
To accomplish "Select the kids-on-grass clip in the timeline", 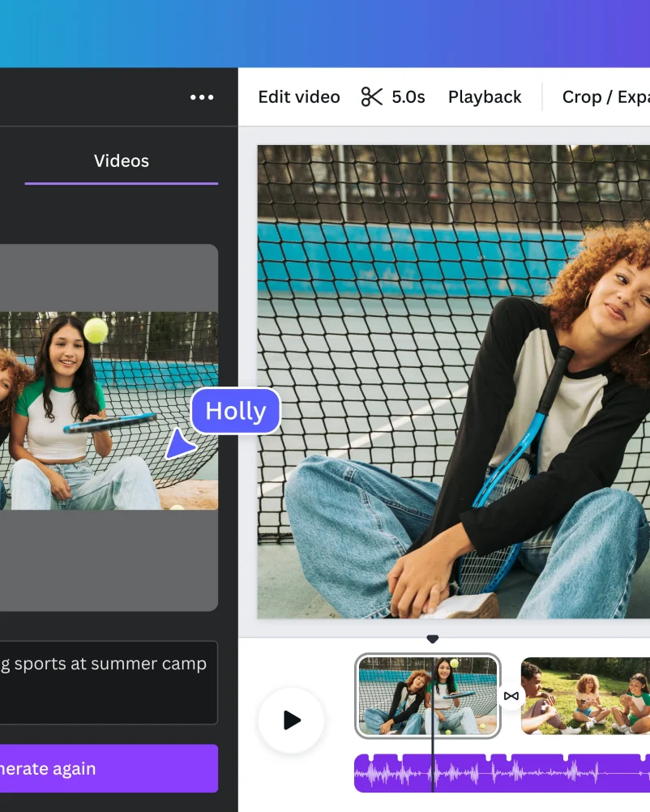I will pyautogui.click(x=585, y=695).
